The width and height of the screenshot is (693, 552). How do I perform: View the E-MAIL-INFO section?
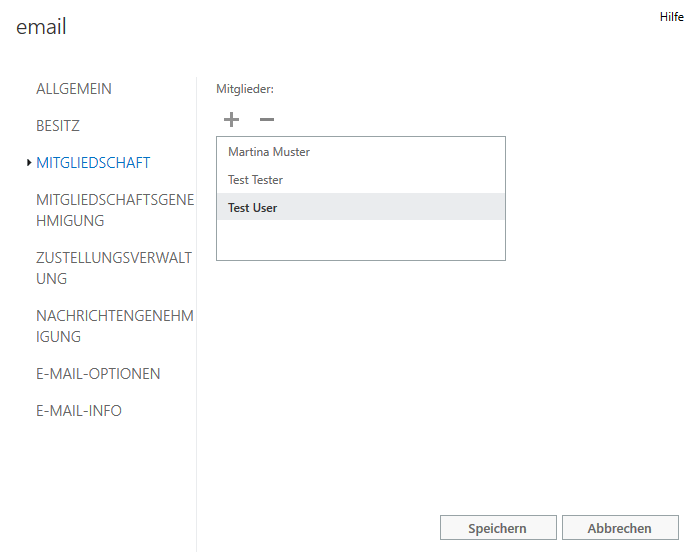click(x=79, y=411)
